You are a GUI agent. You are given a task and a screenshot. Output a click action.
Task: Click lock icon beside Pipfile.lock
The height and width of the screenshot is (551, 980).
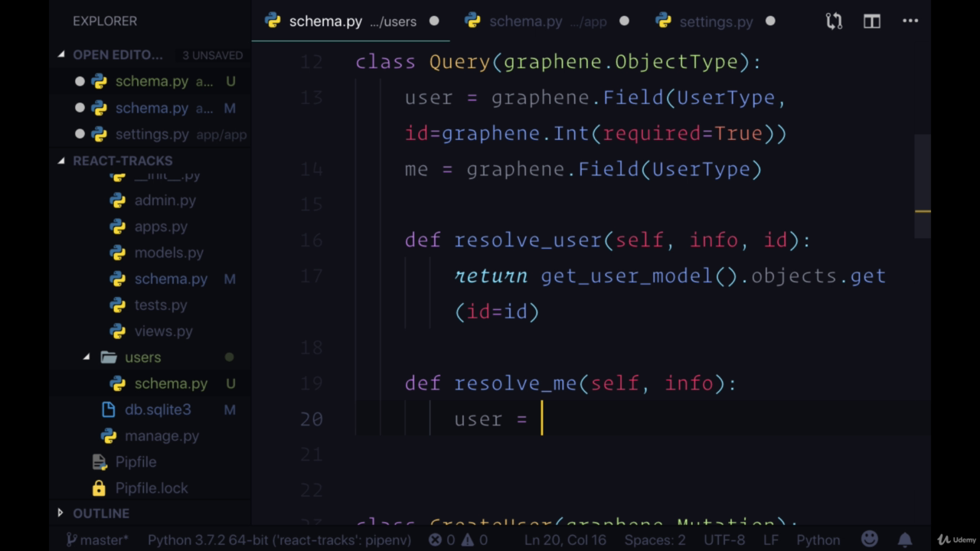pyautogui.click(x=99, y=487)
